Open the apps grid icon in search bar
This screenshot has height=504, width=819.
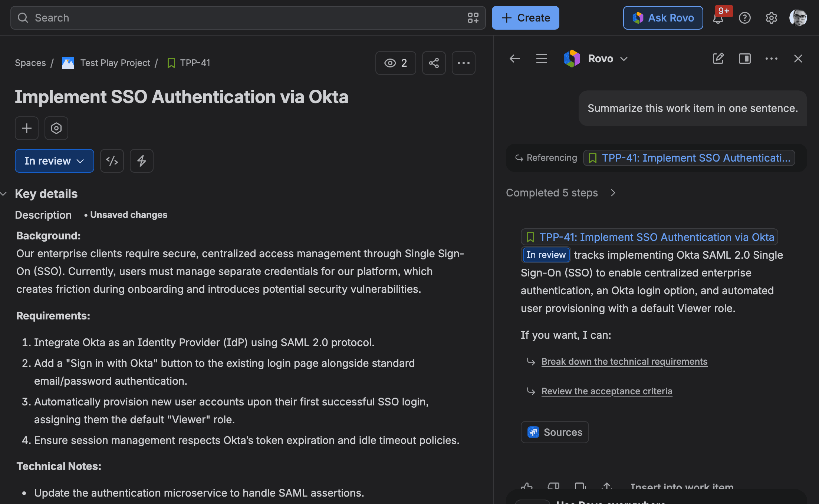(x=473, y=18)
